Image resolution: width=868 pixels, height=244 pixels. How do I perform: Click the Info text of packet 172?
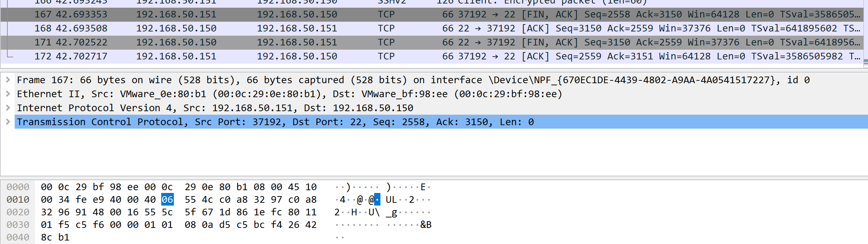(649, 57)
